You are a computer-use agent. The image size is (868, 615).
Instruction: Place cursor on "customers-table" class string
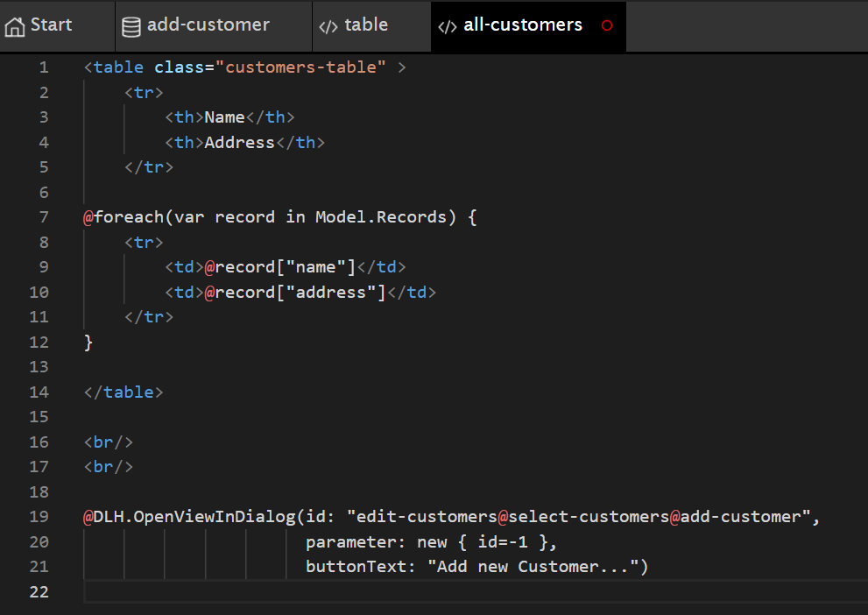300,67
